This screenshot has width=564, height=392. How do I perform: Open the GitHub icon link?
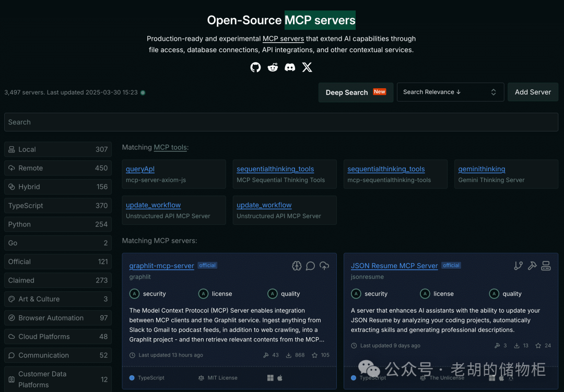(255, 67)
